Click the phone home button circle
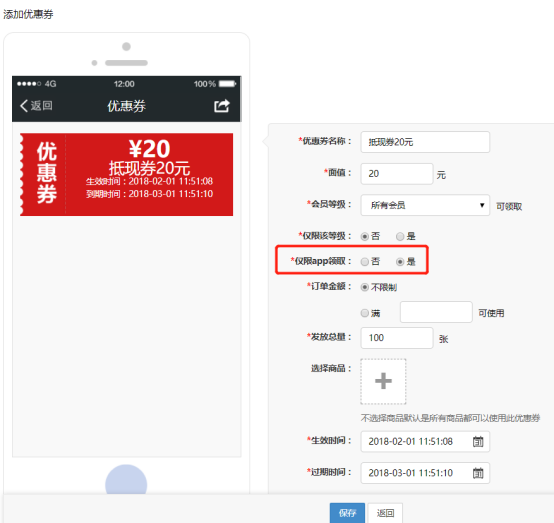The image size is (554, 523). click(x=126, y=482)
